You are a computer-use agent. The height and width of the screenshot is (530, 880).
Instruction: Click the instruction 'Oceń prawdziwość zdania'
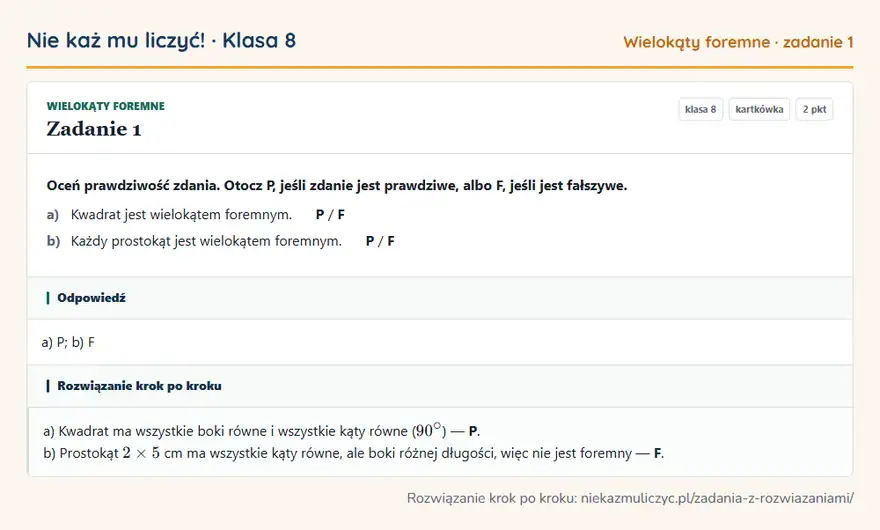337,186
